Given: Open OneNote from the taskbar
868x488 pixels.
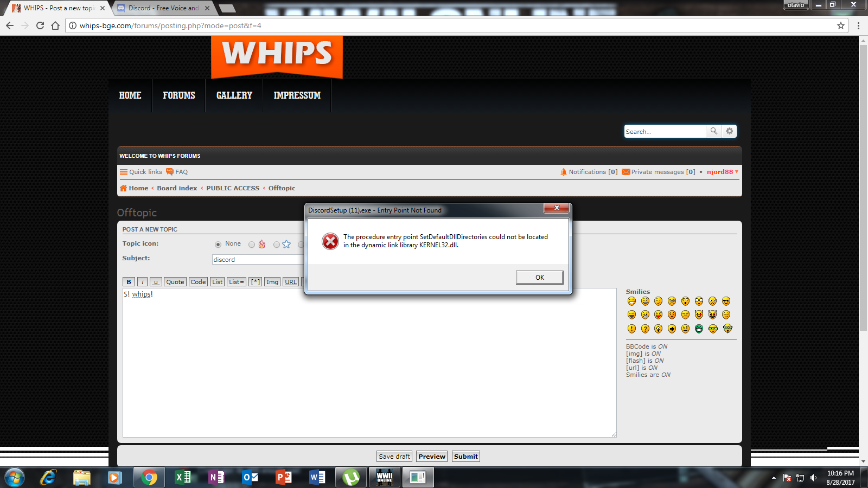Looking at the screenshot, I should click(216, 477).
